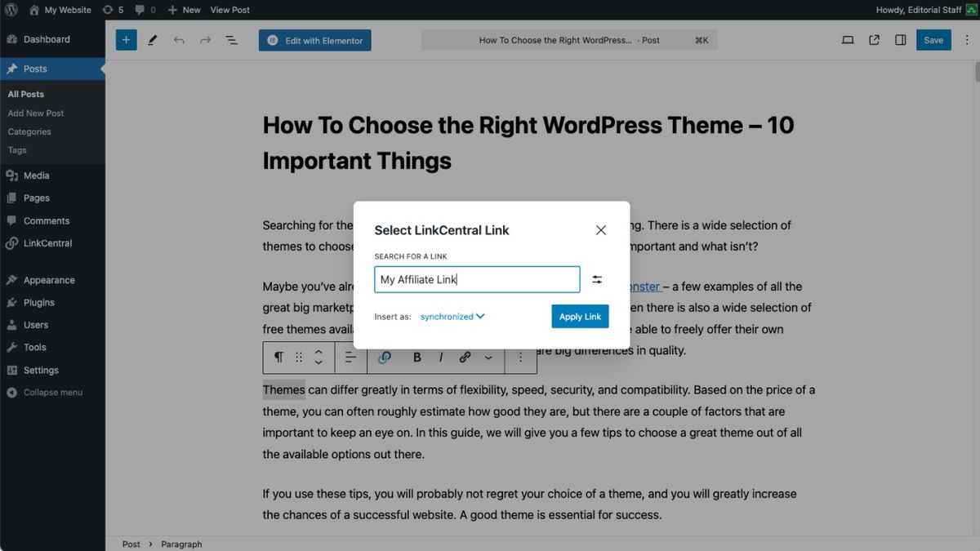Open All Posts from the sidebar
The image size is (980, 551).
(25, 94)
